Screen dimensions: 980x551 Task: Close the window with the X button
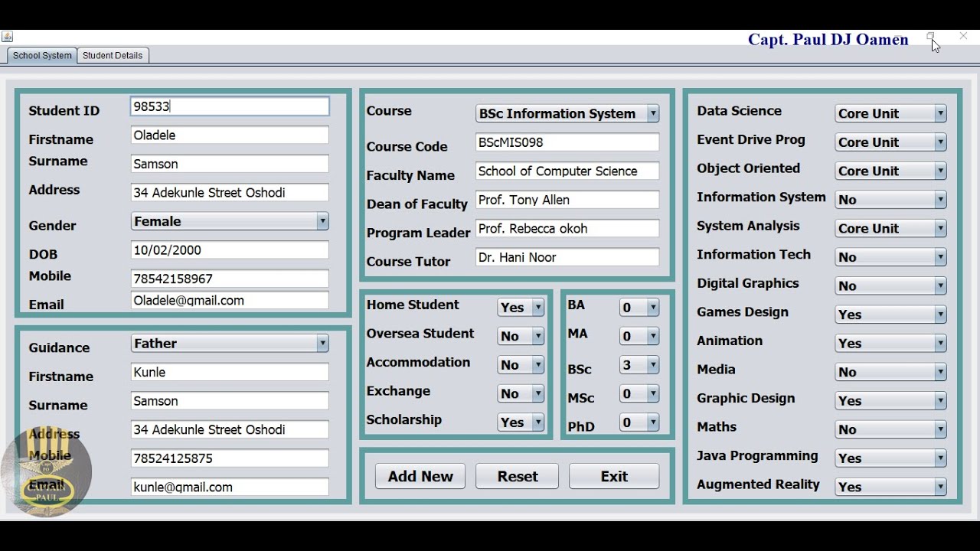pos(963,36)
